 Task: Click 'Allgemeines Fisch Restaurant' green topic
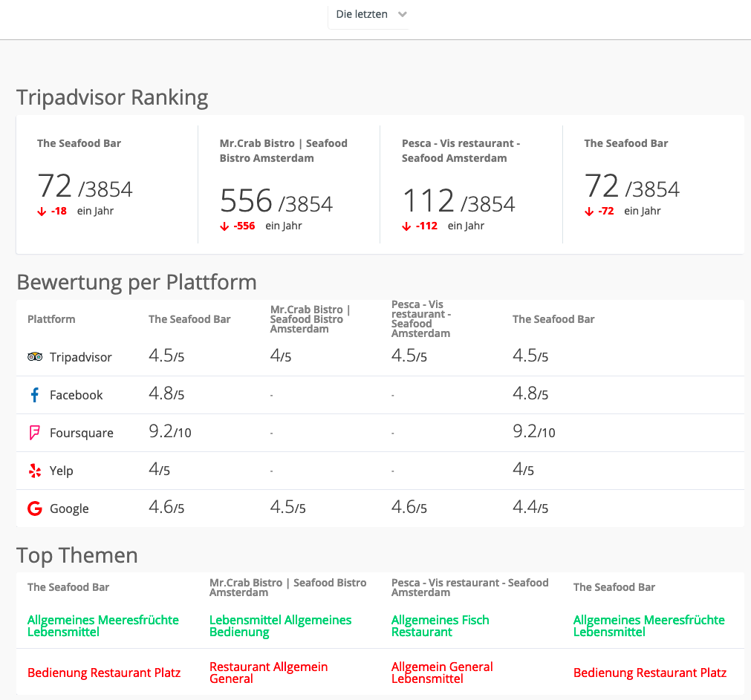pyautogui.click(x=440, y=626)
